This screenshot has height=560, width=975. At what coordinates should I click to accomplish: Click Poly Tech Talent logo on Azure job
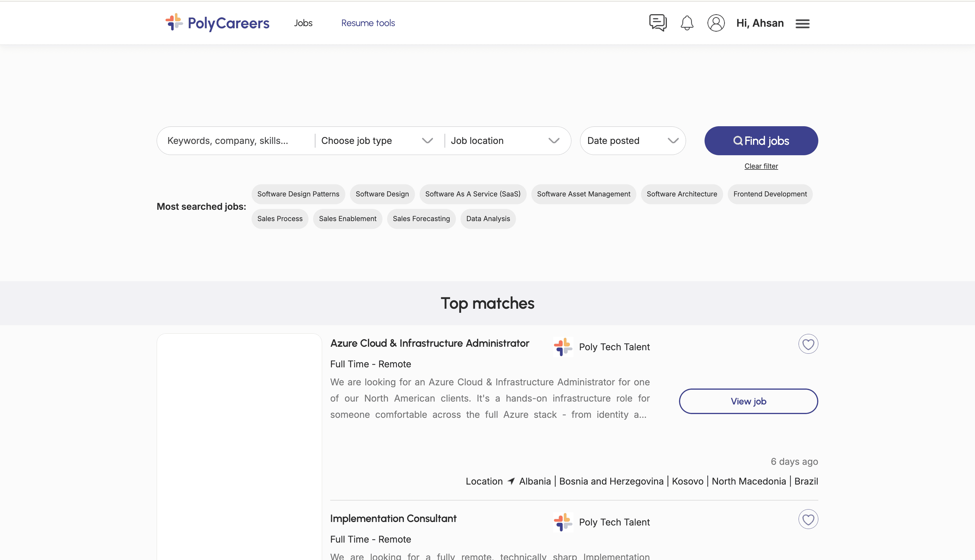[x=563, y=347]
